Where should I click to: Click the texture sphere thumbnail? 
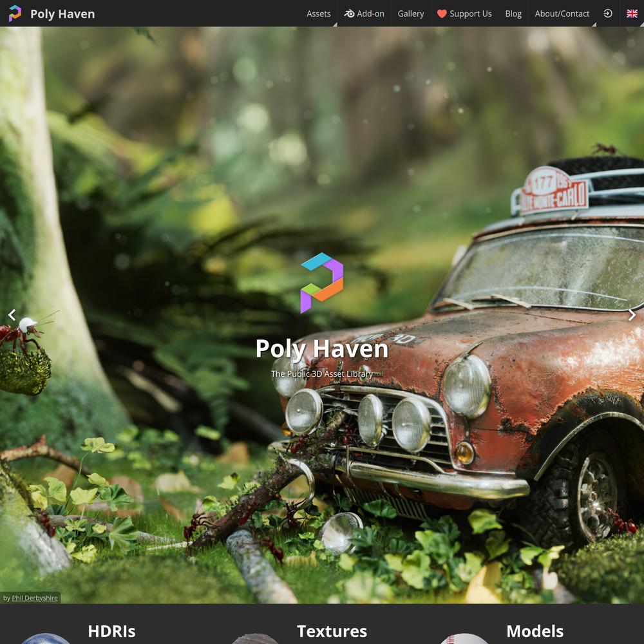[x=254, y=639]
